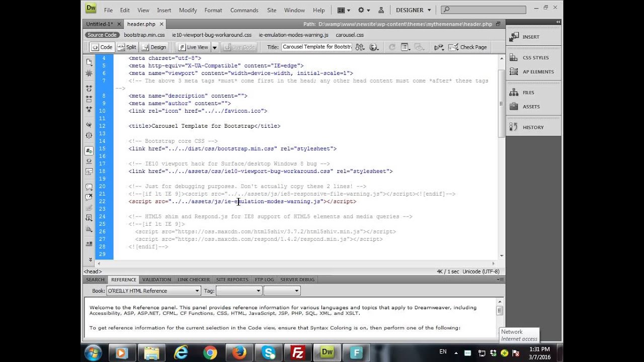644x362 pixels.
Task: Open the Layout dropdown in application bar
Action: pyautogui.click(x=344, y=10)
